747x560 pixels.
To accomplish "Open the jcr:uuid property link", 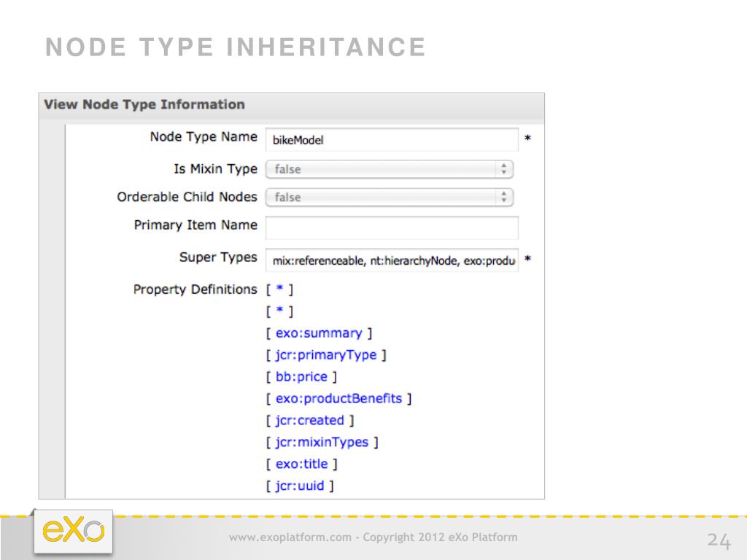I will coord(300,486).
